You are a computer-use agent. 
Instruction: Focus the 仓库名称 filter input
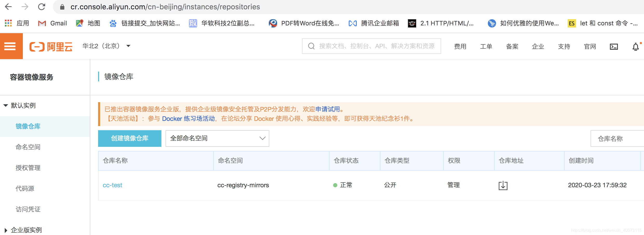click(617, 139)
